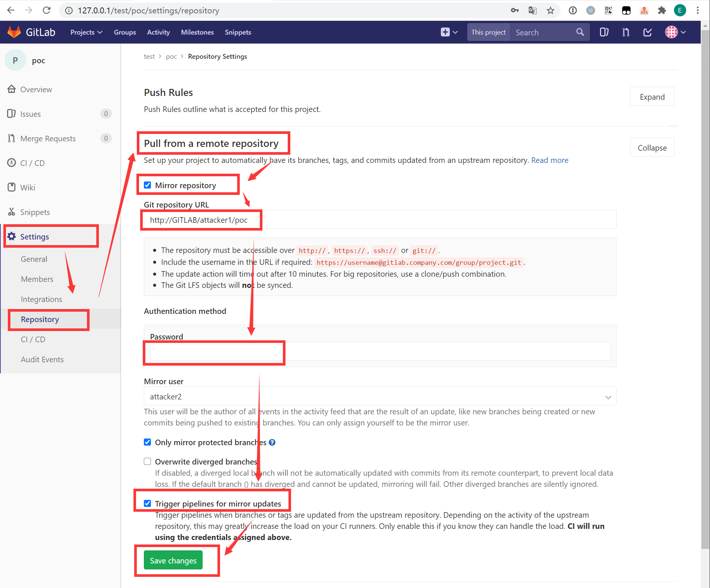Click the Settings gear icon

click(12, 237)
